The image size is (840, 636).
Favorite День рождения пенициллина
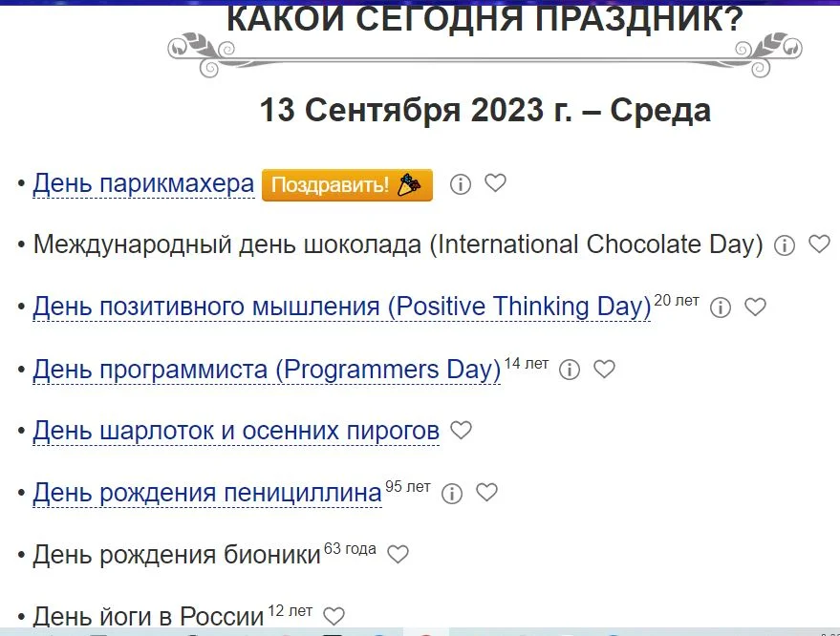click(x=486, y=493)
